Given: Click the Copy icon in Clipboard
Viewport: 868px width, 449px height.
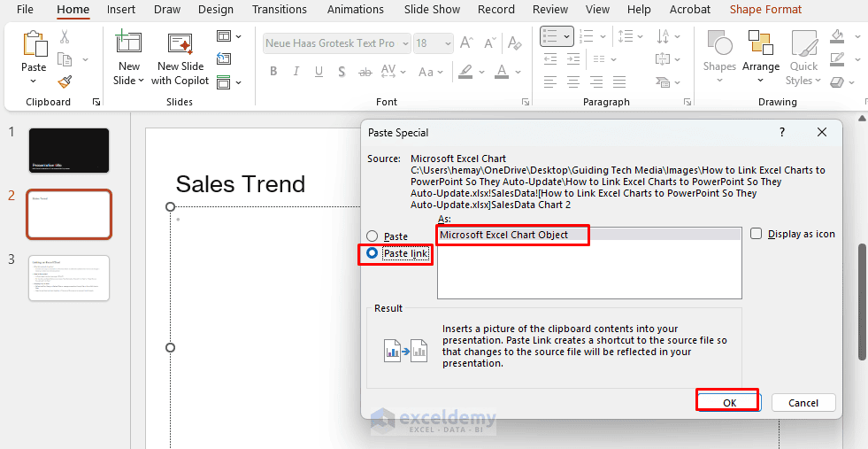Looking at the screenshot, I should tap(65, 59).
